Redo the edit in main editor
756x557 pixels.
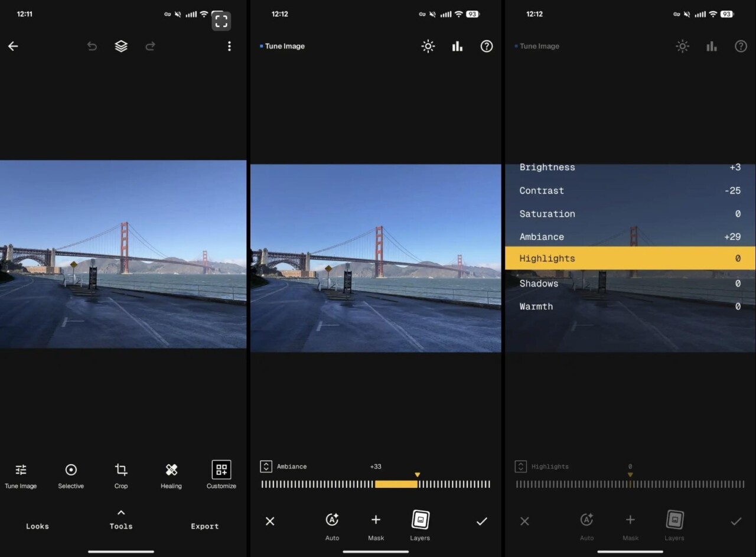[x=150, y=46]
